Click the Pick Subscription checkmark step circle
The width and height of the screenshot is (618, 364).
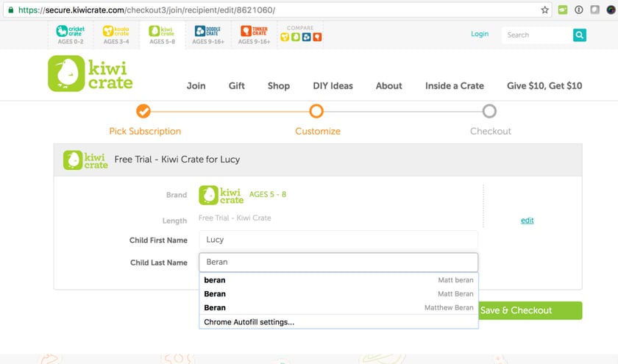(143, 111)
